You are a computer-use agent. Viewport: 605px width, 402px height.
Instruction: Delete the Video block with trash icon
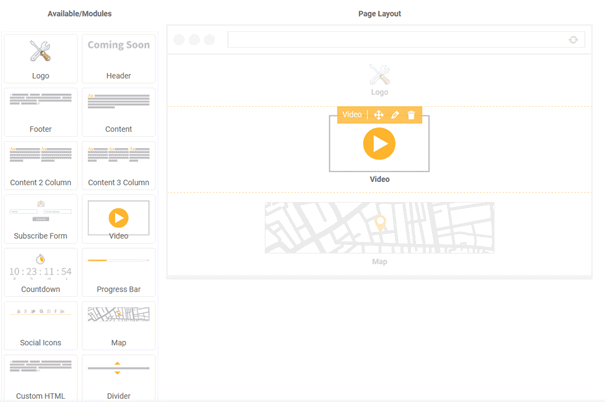tap(411, 115)
